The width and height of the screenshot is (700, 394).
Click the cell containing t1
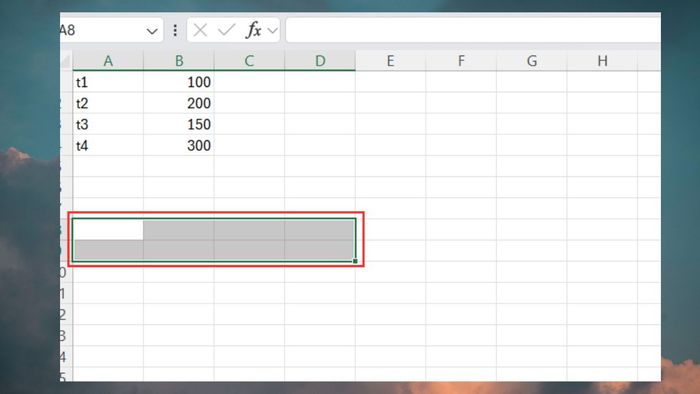[x=108, y=82]
